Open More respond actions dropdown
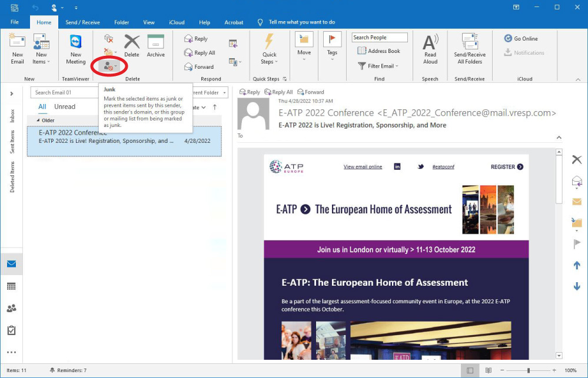 [x=235, y=62]
